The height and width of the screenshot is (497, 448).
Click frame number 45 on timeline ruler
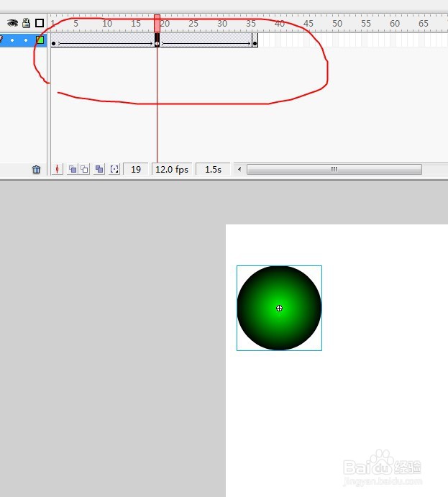tap(308, 24)
